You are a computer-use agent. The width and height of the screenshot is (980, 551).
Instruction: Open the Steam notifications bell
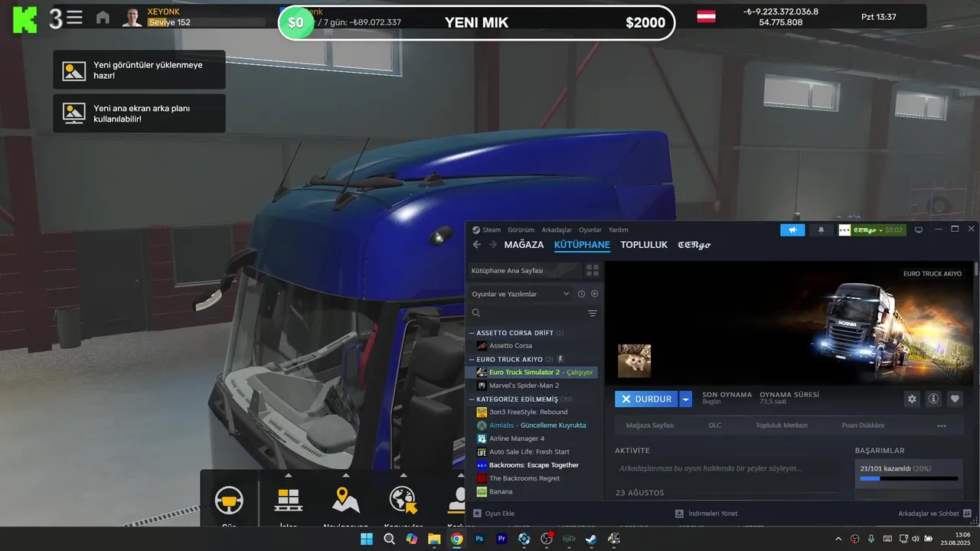click(822, 230)
